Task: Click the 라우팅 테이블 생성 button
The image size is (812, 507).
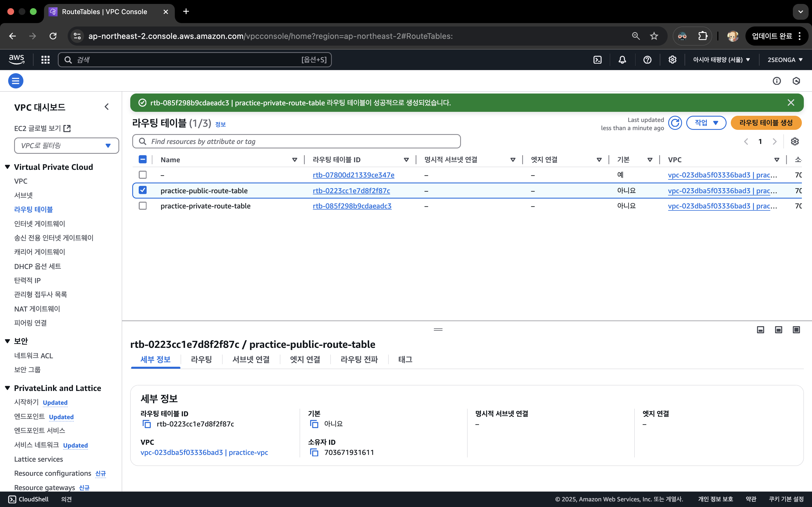Action: click(766, 123)
